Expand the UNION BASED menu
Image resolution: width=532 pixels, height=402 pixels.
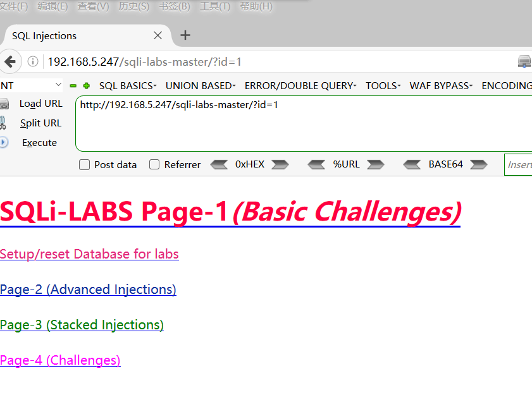(x=201, y=86)
